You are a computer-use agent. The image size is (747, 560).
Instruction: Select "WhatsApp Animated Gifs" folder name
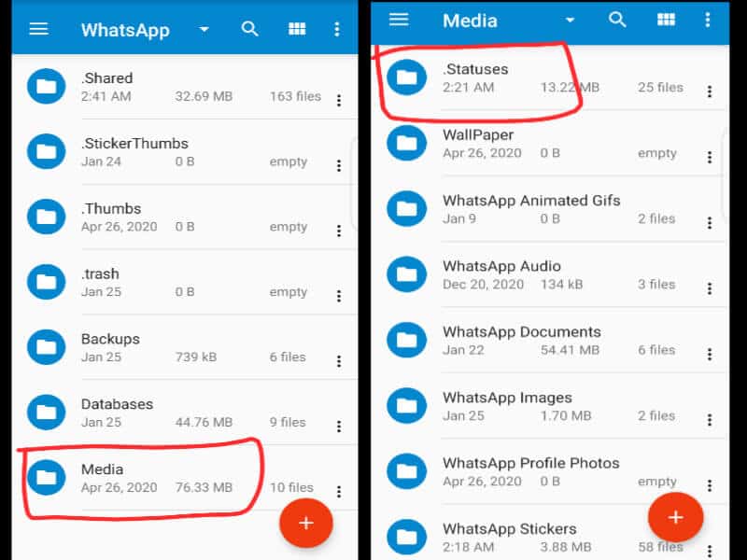coord(531,201)
